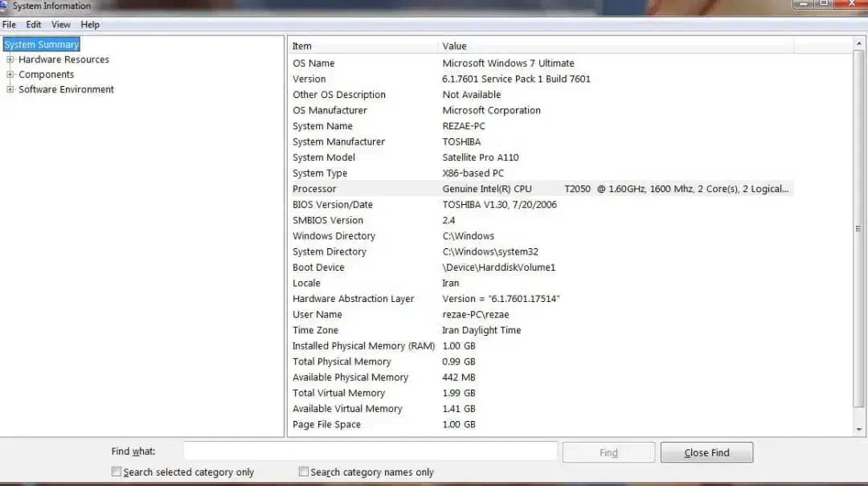868x486 pixels.
Task: Click the System Information title bar icon
Action: coord(4,6)
